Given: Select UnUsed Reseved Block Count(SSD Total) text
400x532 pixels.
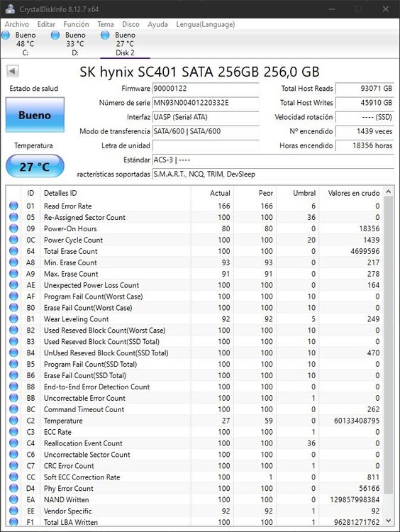Looking at the screenshot, I should click(106, 353).
